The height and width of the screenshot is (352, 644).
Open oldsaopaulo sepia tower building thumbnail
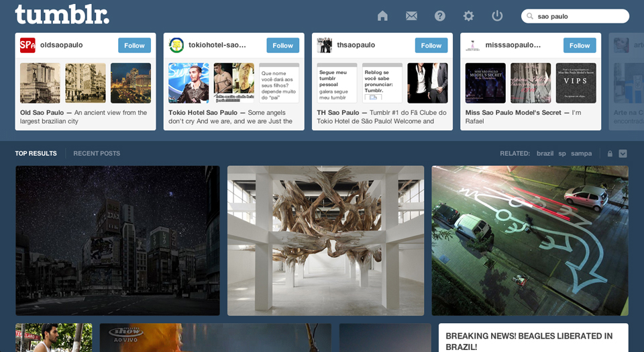tap(40, 83)
